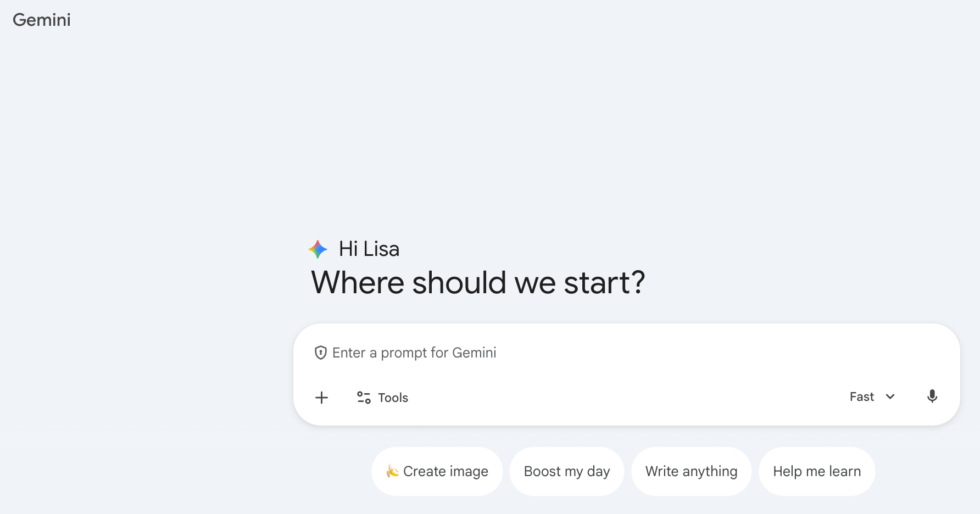Screen dimensions: 980x514
Task: Open the Tools menu
Action: coord(382,397)
